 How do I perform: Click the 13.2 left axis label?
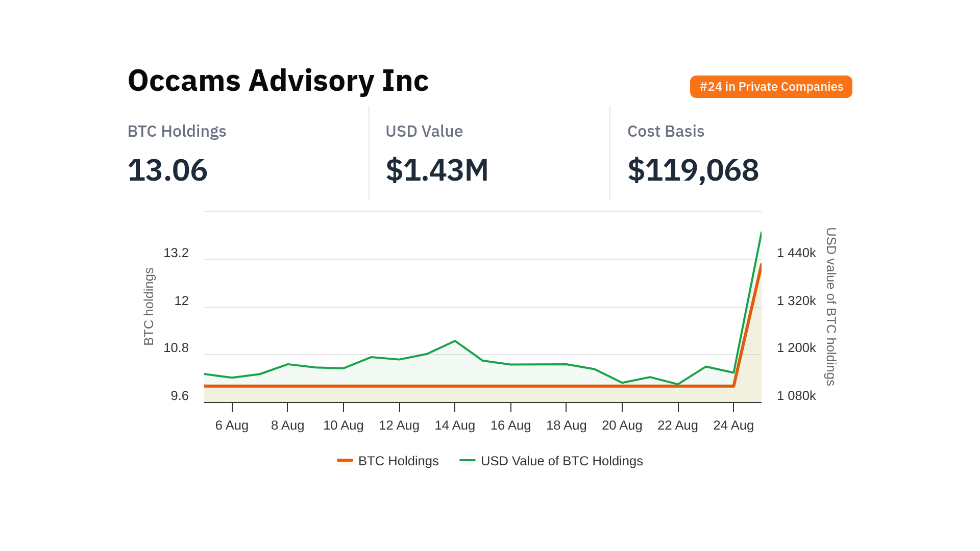176,253
